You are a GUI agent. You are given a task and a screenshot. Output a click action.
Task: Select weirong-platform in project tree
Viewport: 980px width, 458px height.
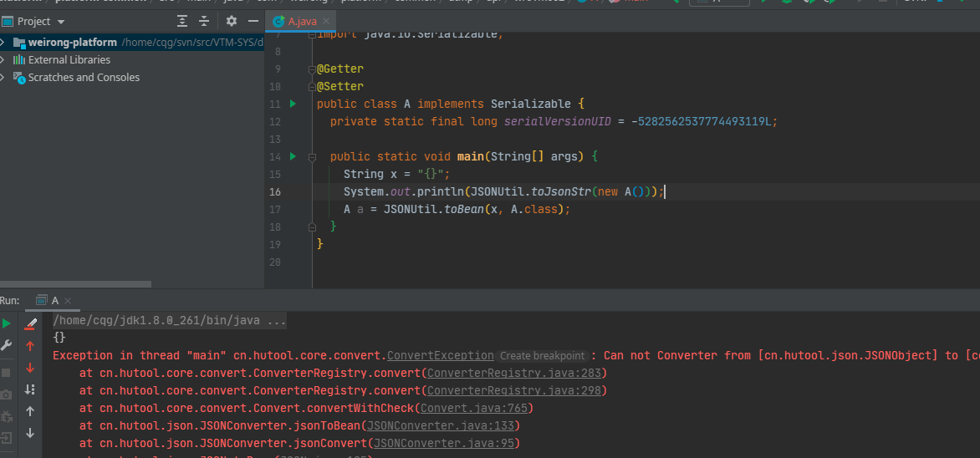(x=73, y=43)
